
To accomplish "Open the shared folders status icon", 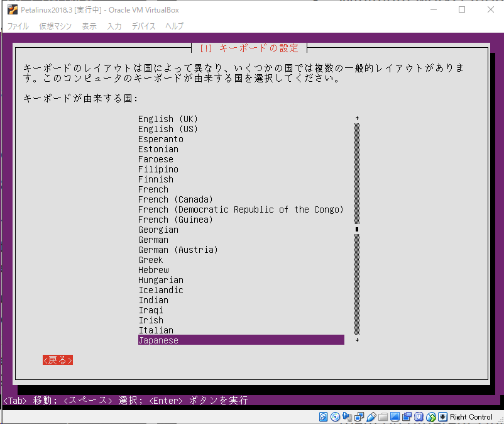I will (x=383, y=417).
